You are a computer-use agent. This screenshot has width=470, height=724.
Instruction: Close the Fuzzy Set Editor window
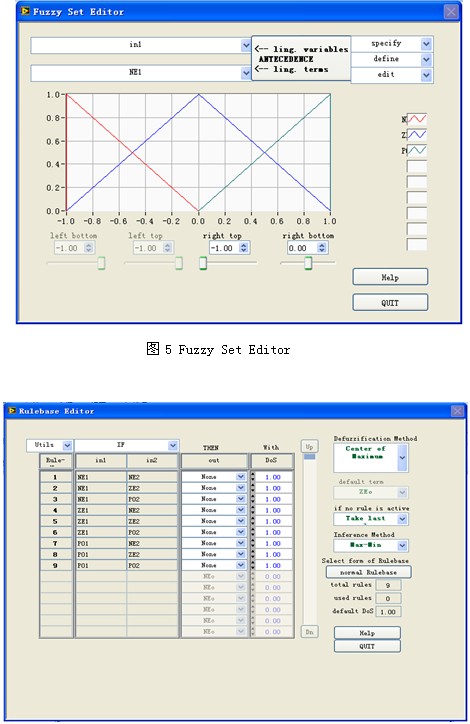click(x=451, y=12)
